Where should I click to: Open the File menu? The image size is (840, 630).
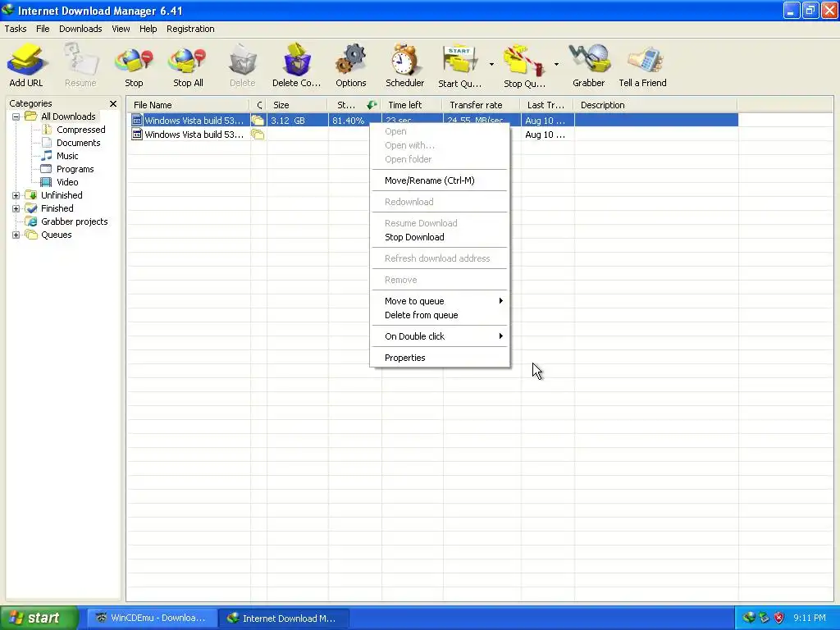43,29
